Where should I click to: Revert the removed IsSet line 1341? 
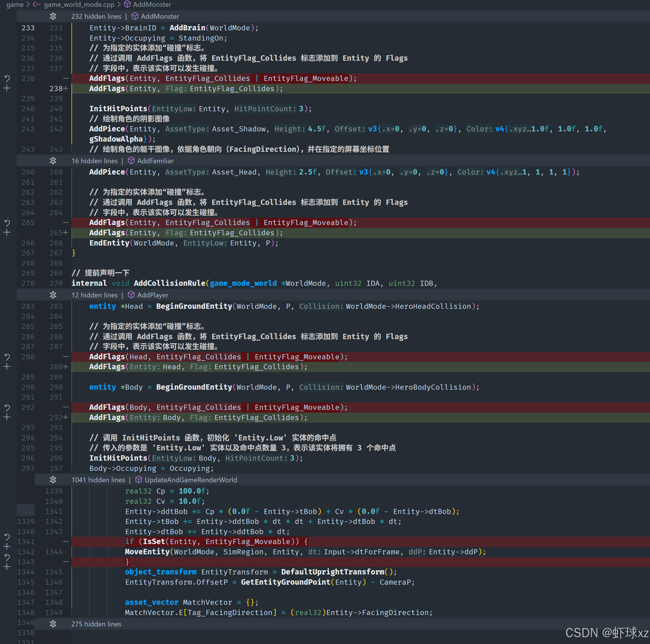pos(7,537)
